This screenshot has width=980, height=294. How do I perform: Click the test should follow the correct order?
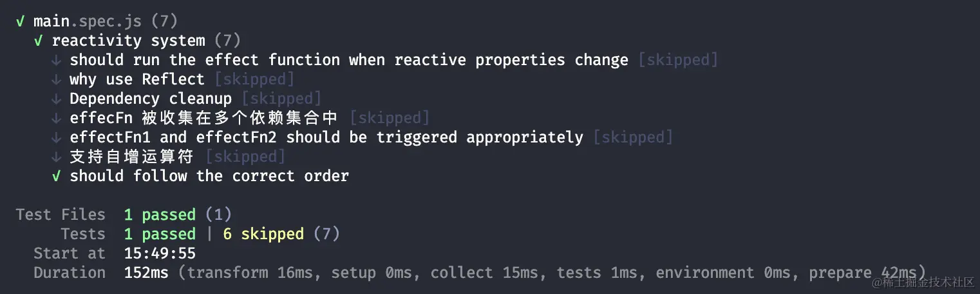coord(209,176)
